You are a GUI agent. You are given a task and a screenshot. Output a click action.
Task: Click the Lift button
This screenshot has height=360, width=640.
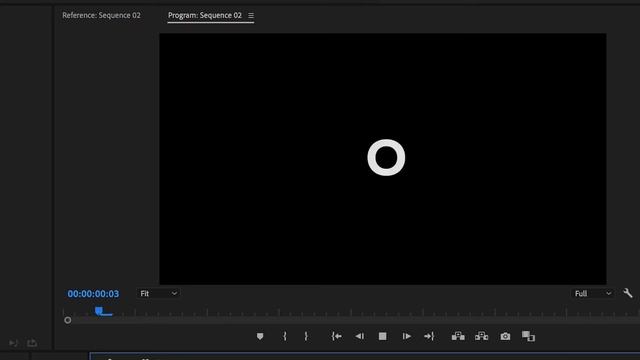pyautogui.click(x=458, y=336)
